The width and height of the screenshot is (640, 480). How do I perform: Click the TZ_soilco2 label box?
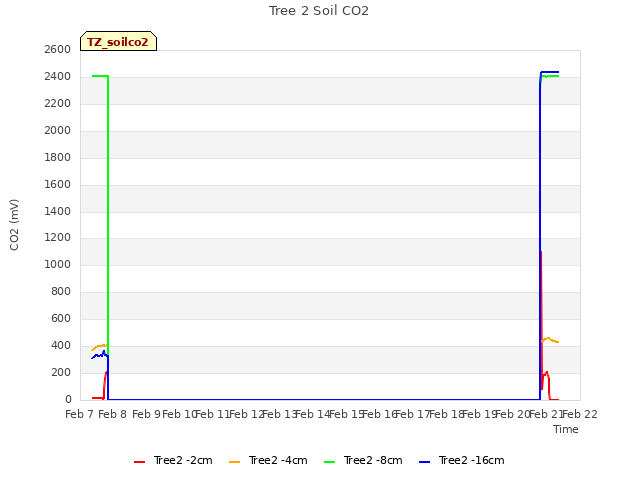coord(118,41)
